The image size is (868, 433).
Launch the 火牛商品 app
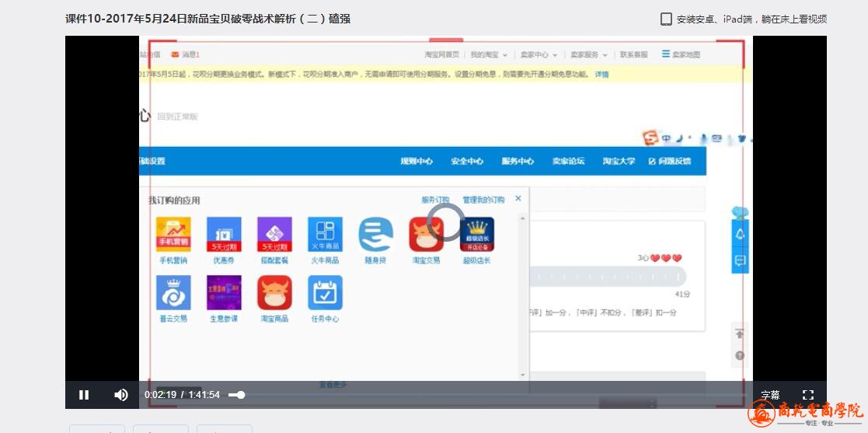coord(325,235)
